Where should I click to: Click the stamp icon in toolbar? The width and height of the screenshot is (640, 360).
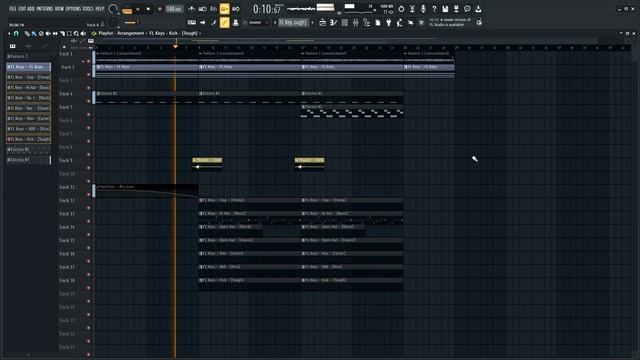[236, 22]
